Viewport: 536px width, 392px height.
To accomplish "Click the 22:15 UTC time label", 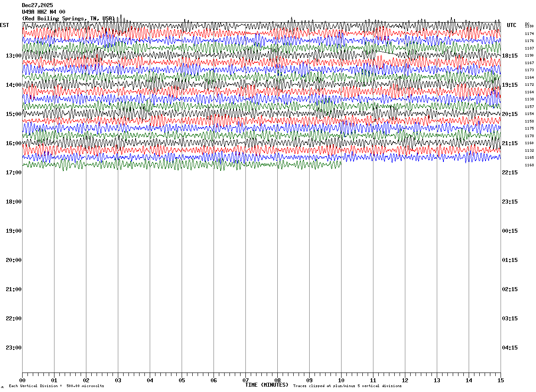I will click(x=510, y=173).
